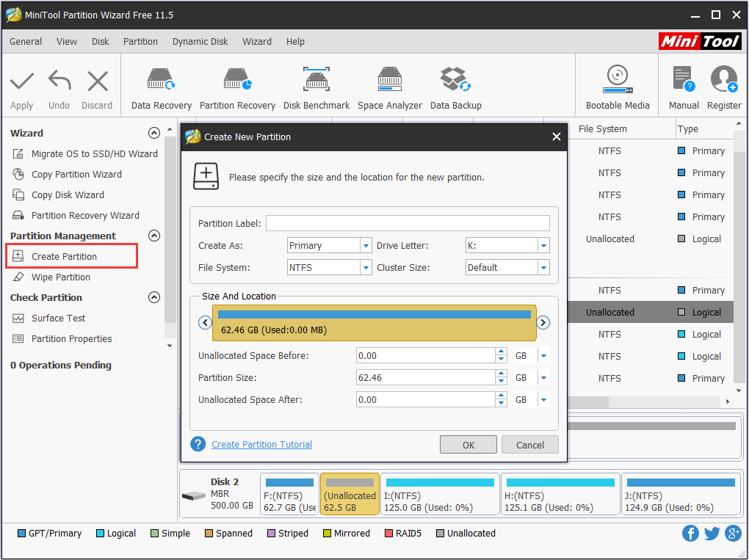749x560 pixels.
Task: Select Wipe Partition in sidebar
Action: point(51,277)
